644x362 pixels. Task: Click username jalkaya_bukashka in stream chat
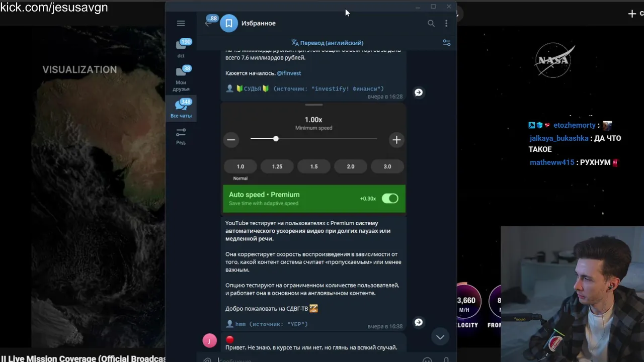click(x=558, y=138)
